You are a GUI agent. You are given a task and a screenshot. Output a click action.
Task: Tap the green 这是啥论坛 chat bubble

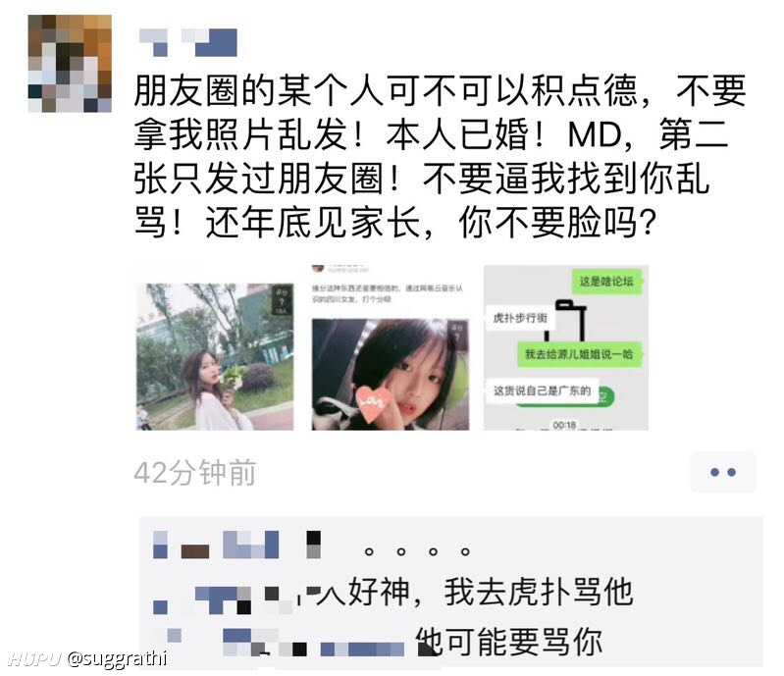(606, 282)
